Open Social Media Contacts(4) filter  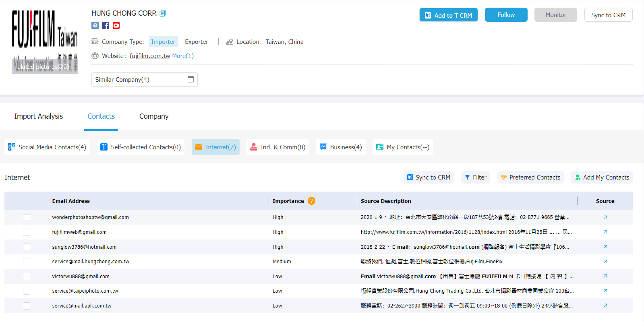click(x=47, y=147)
